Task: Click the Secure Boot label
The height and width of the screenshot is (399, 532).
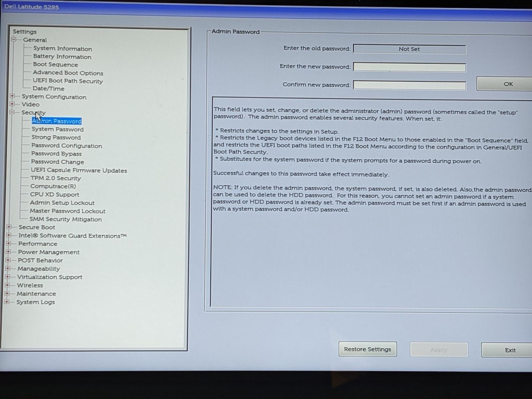Action: coord(37,227)
